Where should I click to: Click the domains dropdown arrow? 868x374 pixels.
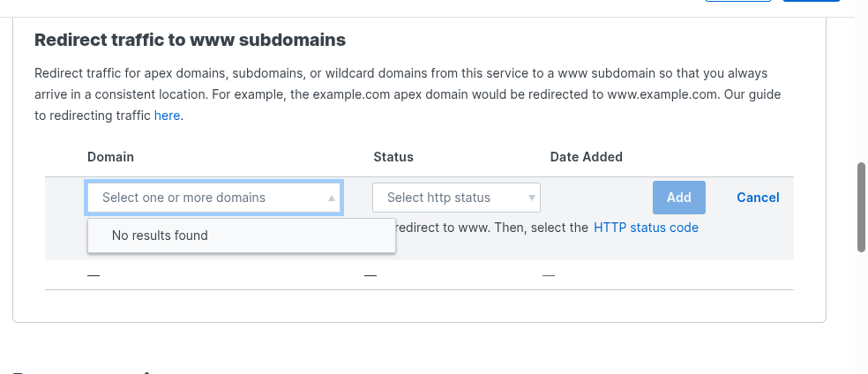click(x=332, y=198)
